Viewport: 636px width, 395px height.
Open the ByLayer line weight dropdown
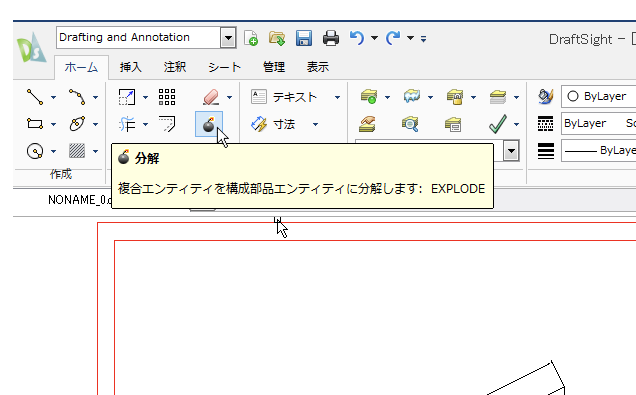[x=598, y=150]
